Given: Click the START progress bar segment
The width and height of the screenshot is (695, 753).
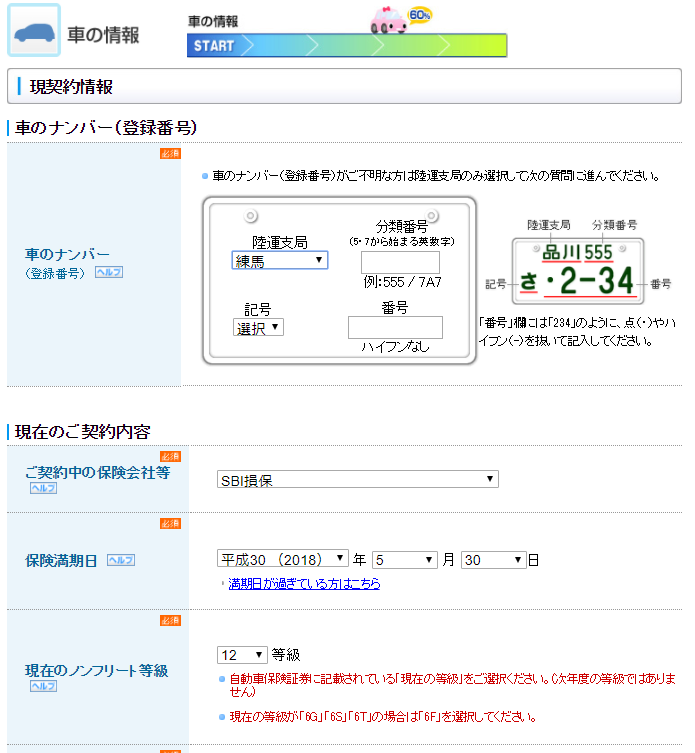Looking at the screenshot, I should click(x=214, y=46).
